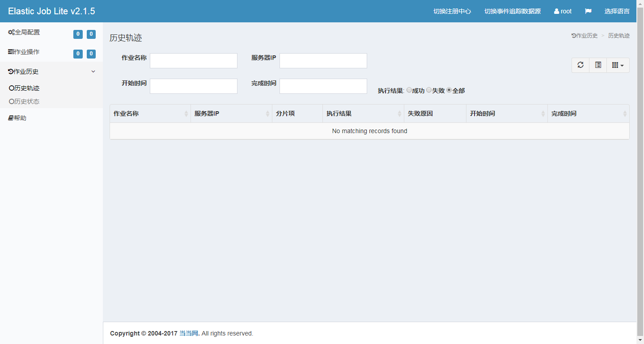Select the 成功 radio button
The image size is (644, 344).
(x=409, y=90)
